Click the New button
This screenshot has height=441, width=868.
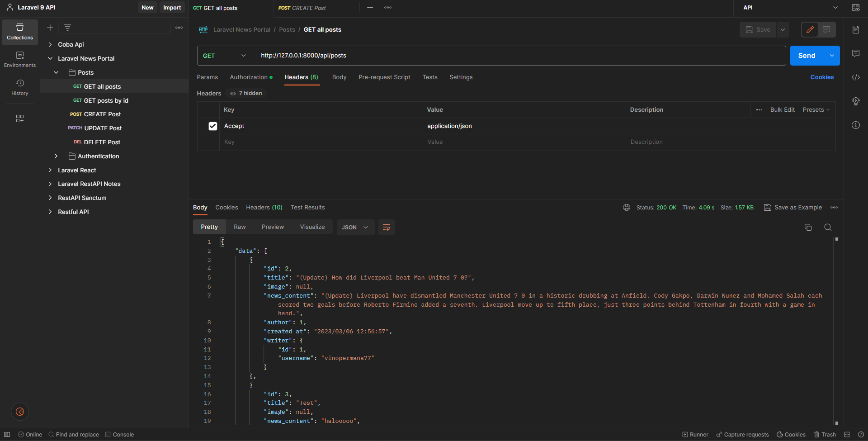[x=147, y=8]
